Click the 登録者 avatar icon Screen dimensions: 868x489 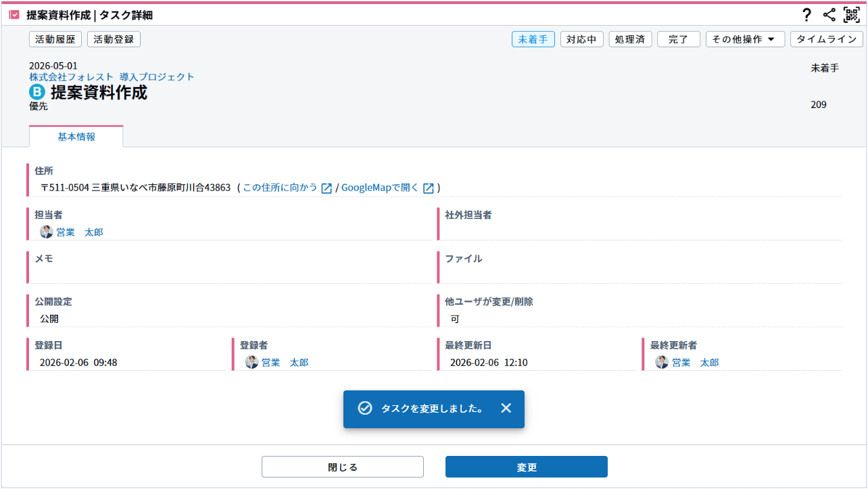[x=251, y=362]
